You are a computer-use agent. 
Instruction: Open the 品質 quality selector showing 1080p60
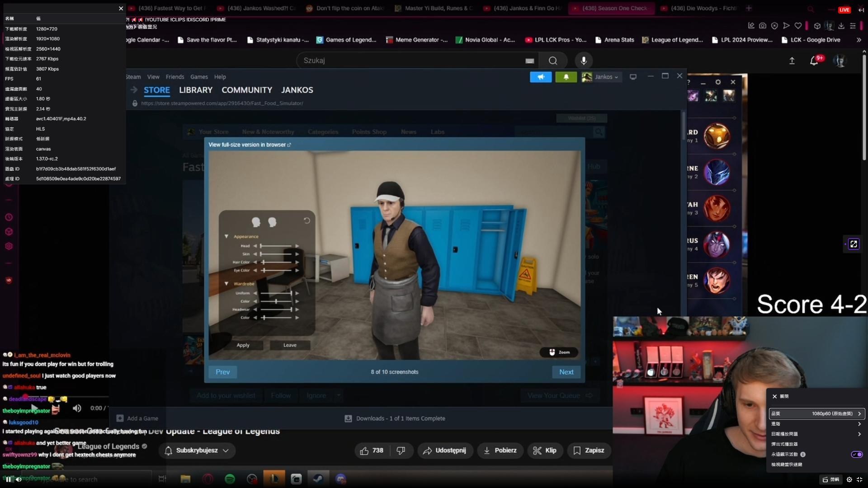(816, 413)
